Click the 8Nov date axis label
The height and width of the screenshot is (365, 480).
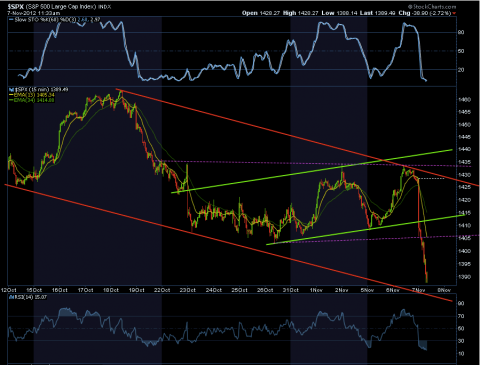(444, 290)
